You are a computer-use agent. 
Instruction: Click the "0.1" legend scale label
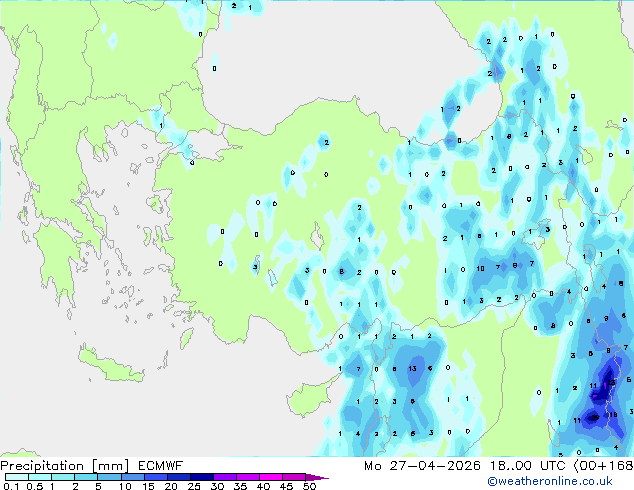[11, 486]
